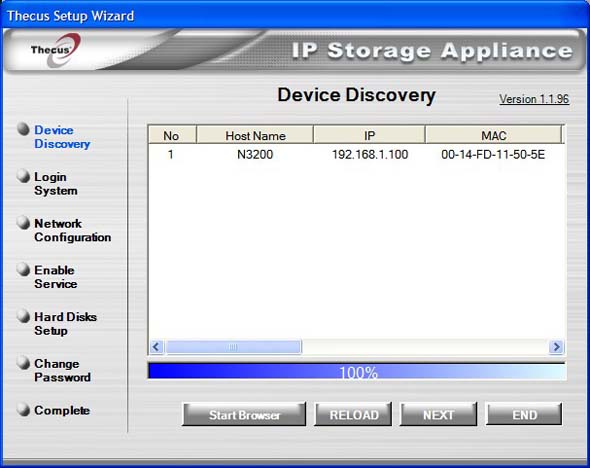Click the Thecus logo in the banner
This screenshot has width=590, height=468.
[56, 50]
